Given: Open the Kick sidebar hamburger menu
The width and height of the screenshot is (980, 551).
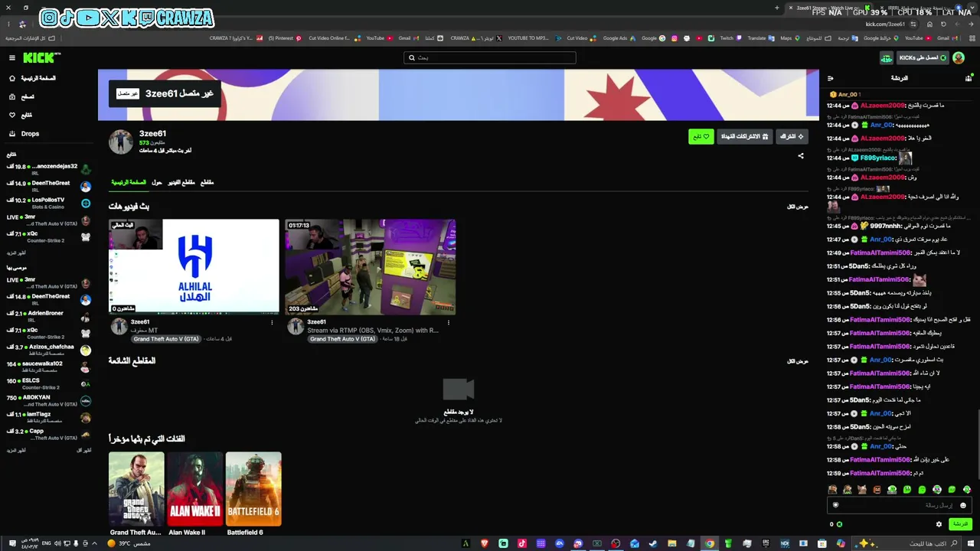Looking at the screenshot, I should point(12,58).
